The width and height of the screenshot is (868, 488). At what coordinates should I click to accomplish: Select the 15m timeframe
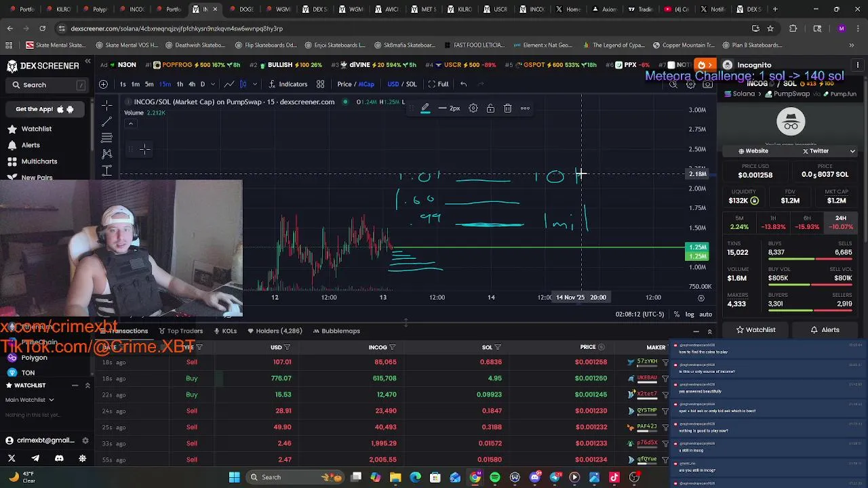[x=165, y=84]
